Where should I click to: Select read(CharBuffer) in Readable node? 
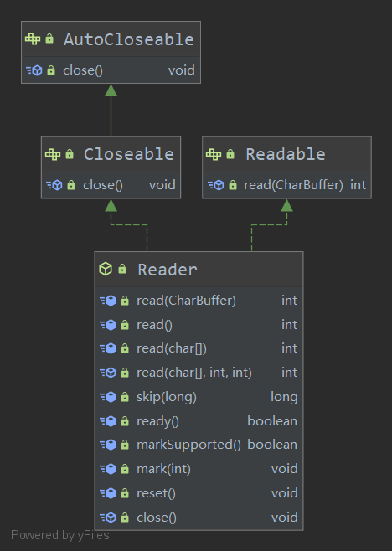(x=293, y=185)
